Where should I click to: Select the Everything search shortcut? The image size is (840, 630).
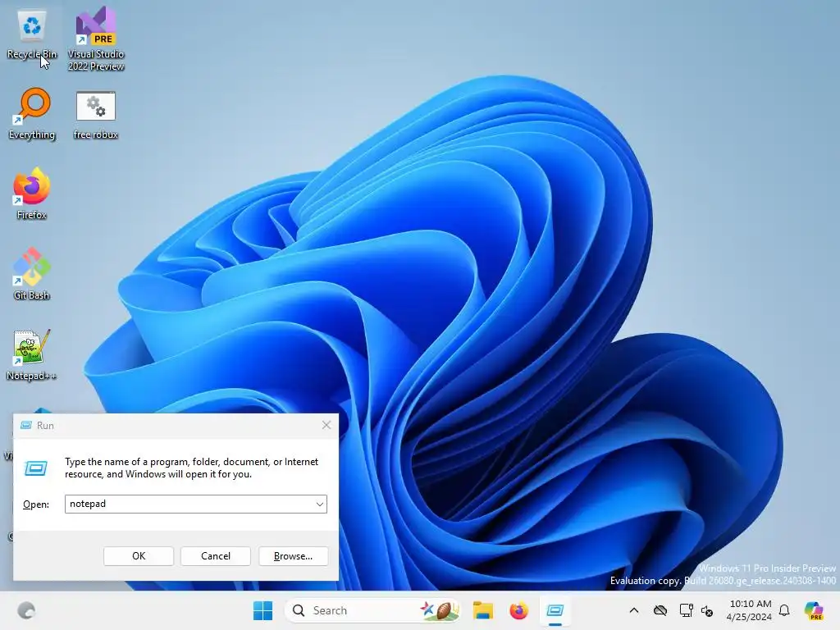[32, 113]
